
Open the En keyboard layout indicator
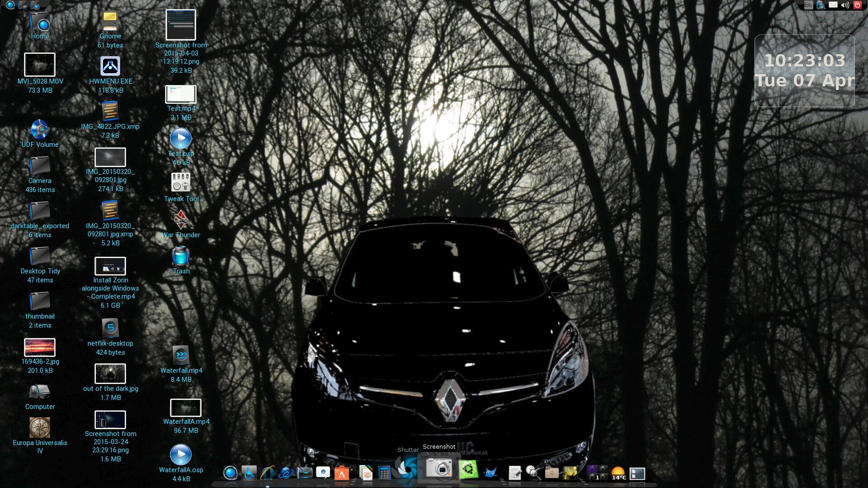(808, 5)
